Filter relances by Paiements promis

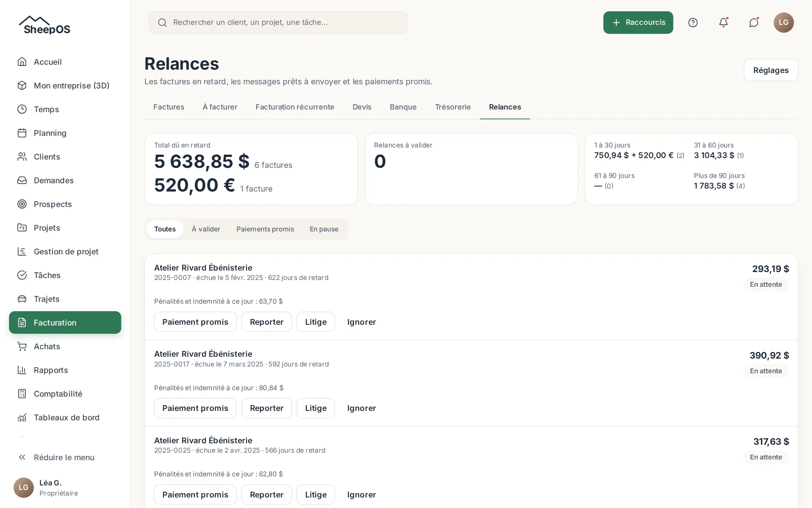coord(265,229)
